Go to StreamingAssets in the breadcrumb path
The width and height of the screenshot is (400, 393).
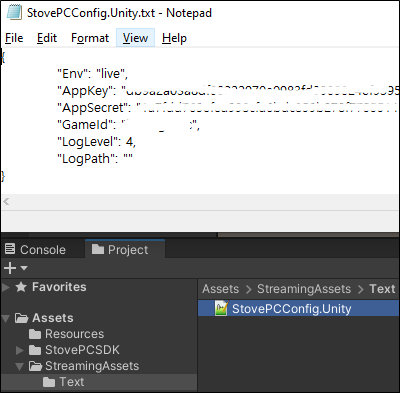(x=304, y=289)
